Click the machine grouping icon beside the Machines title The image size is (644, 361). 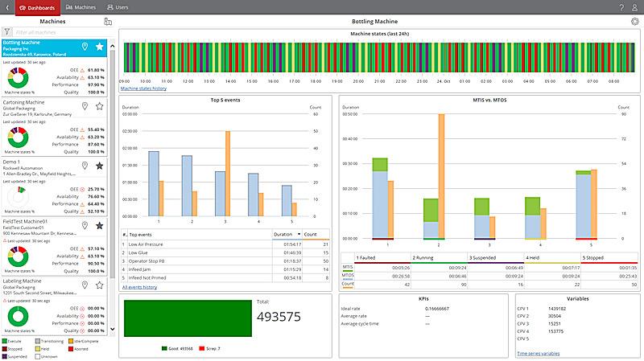(x=108, y=21)
